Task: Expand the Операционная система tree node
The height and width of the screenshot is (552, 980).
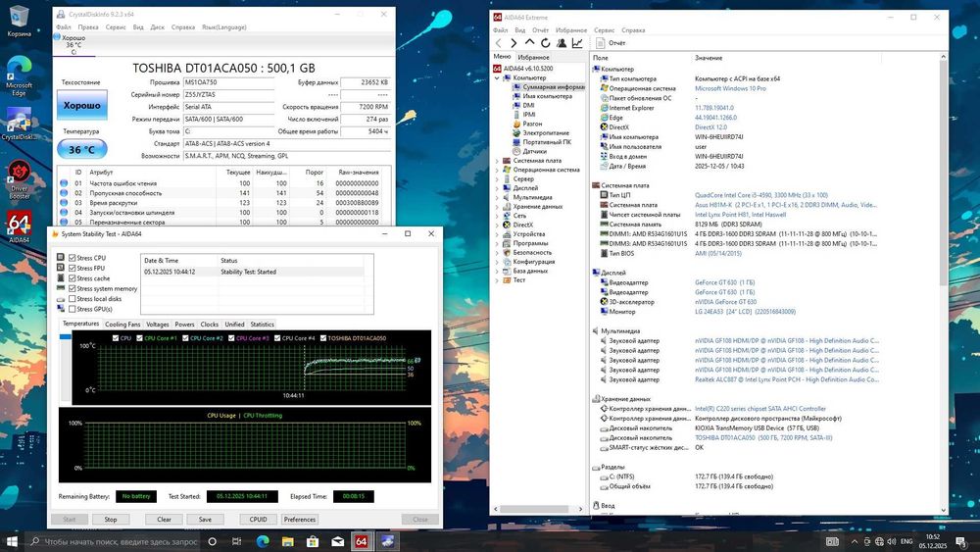Action: (x=498, y=170)
